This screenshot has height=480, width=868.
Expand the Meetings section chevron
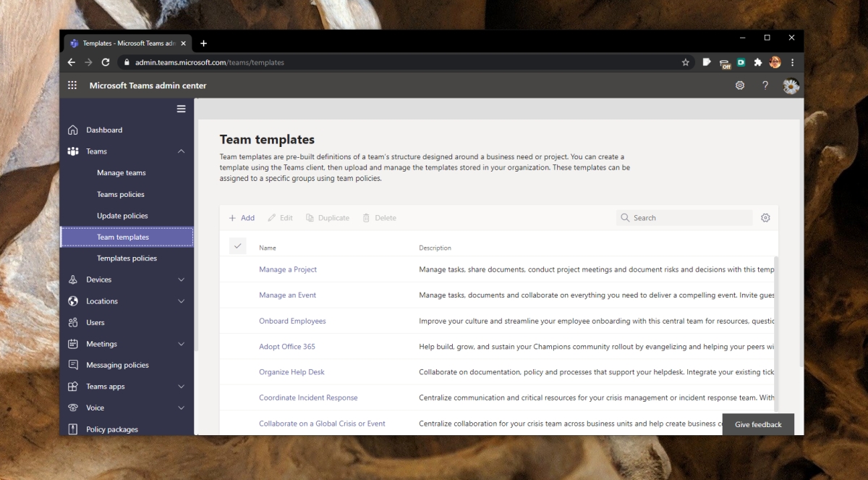(181, 344)
